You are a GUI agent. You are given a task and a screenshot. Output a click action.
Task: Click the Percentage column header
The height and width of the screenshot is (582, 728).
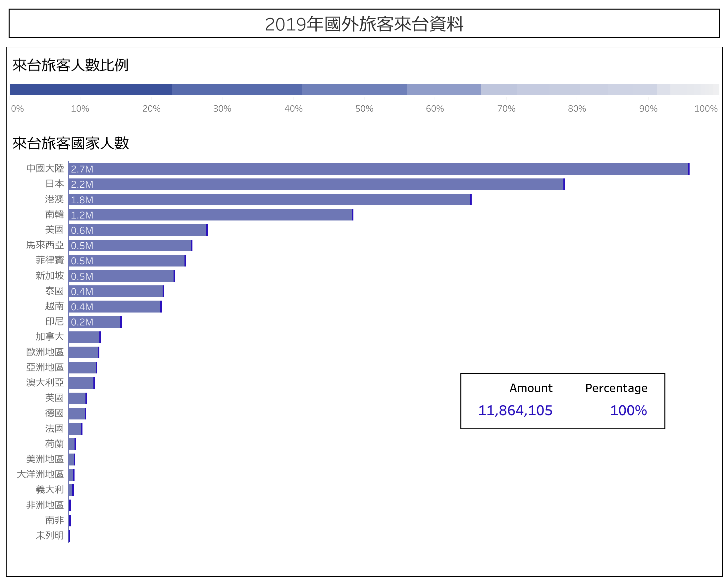616,388
